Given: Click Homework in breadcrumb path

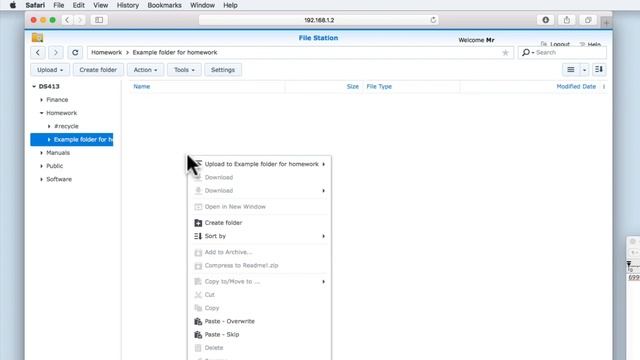Looking at the screenshot, I should (107, 52).
